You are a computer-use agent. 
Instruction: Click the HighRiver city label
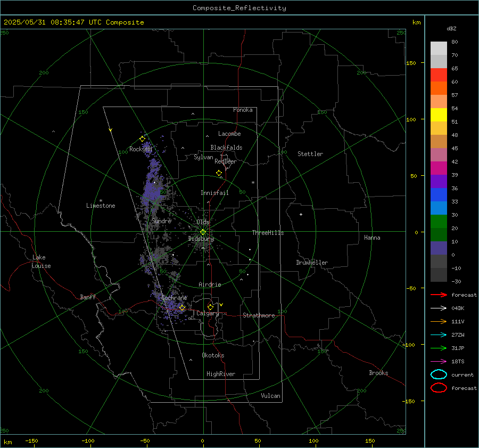[221, 374]
